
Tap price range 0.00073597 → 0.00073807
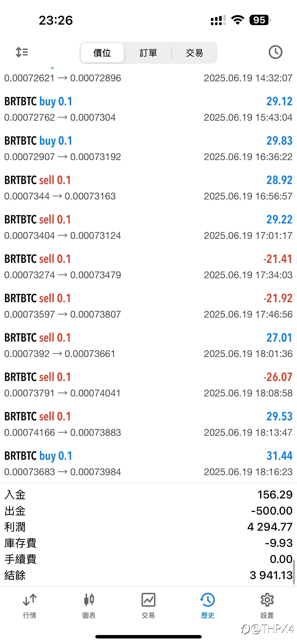62,314
